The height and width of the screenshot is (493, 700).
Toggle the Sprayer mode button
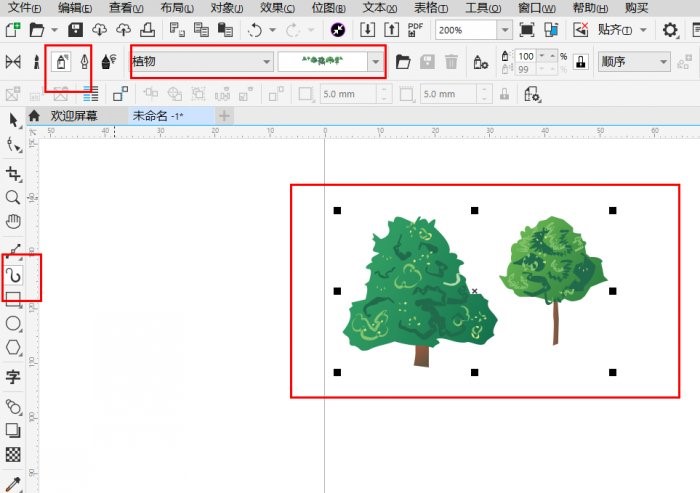tap(59, 62)
